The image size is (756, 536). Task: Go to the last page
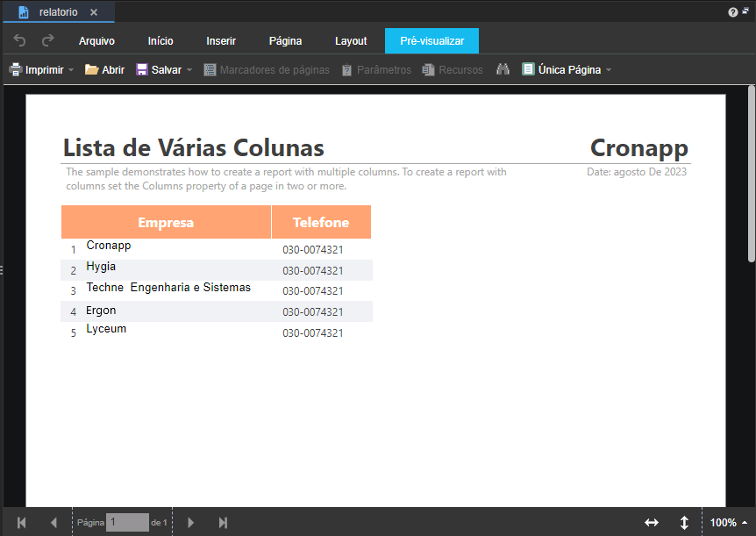[x=223, y=523]
